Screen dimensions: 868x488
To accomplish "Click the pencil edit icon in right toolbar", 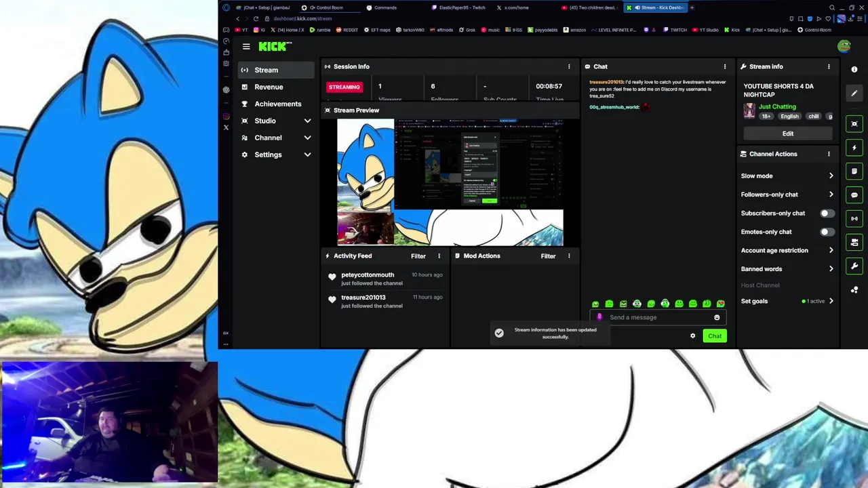I will [x=854, y=94].
